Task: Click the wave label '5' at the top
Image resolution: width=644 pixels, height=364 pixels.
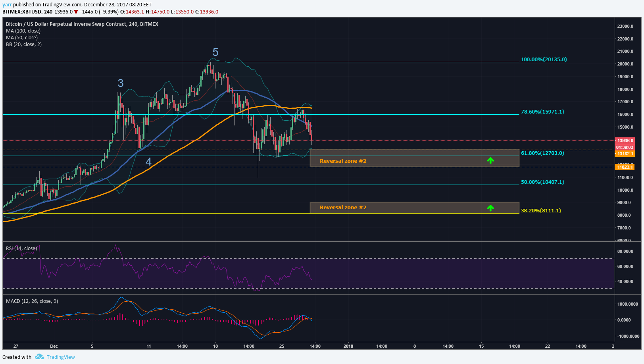Action: point(215,52)
